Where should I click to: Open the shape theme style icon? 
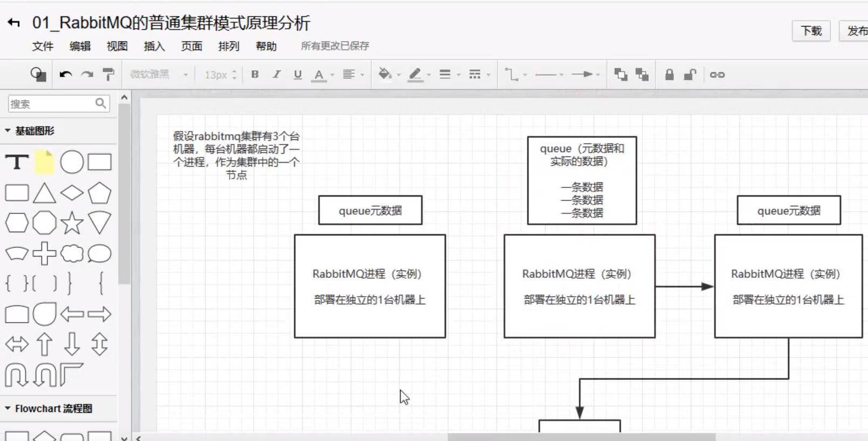pos(38,74)
